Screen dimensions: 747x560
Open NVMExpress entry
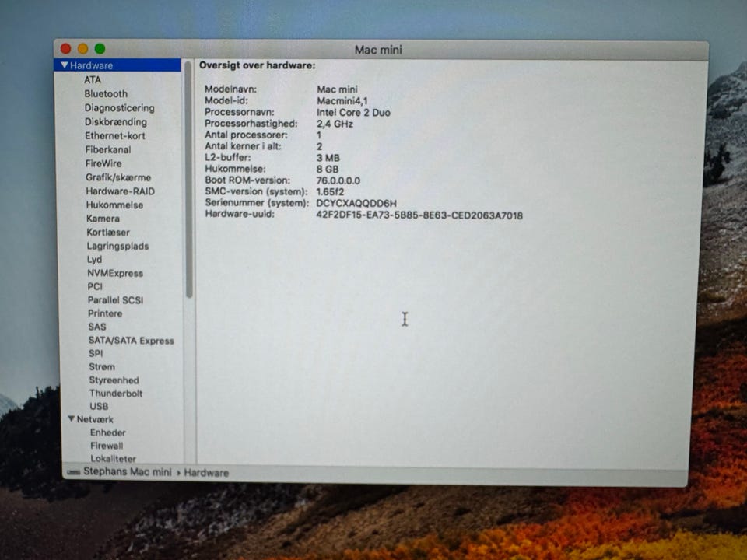(115, 273)
